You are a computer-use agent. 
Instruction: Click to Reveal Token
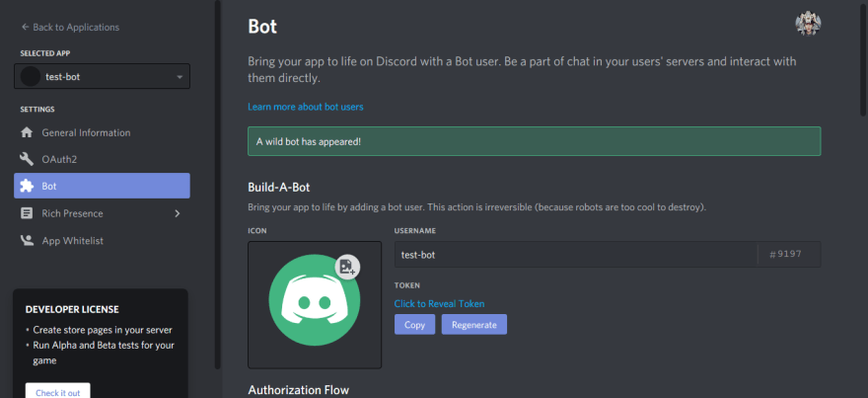coord(439,304)
